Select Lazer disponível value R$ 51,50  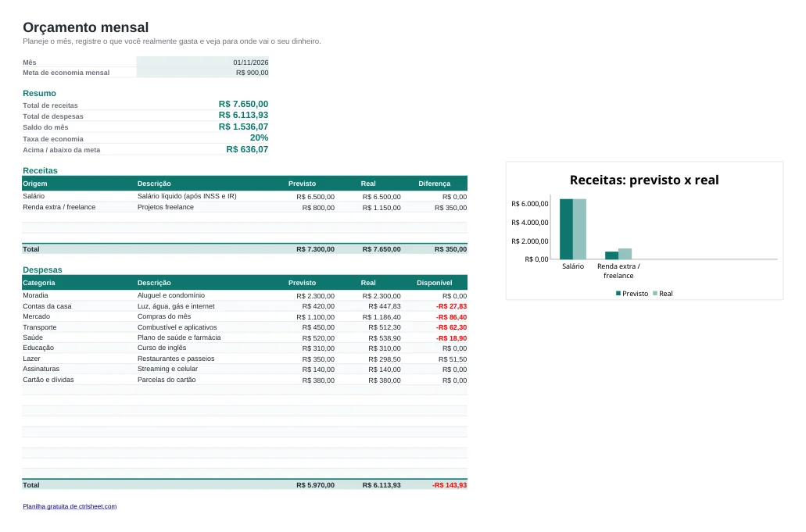[453, 359]
